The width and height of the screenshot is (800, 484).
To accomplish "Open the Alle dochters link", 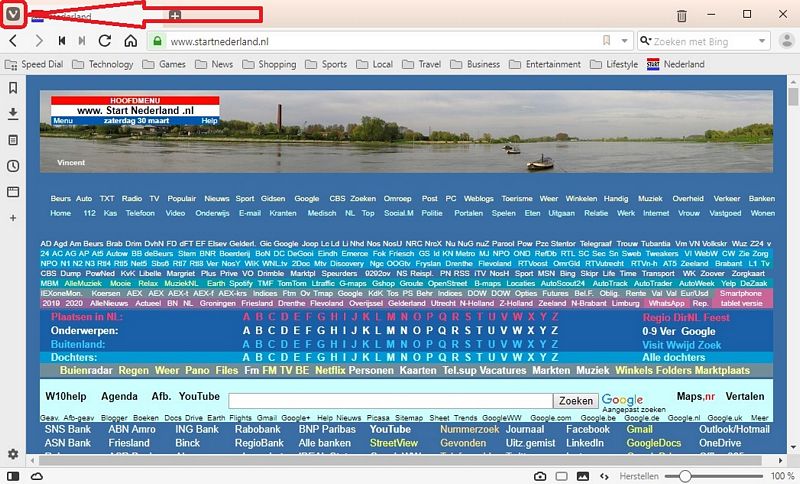I will (673, 358).
